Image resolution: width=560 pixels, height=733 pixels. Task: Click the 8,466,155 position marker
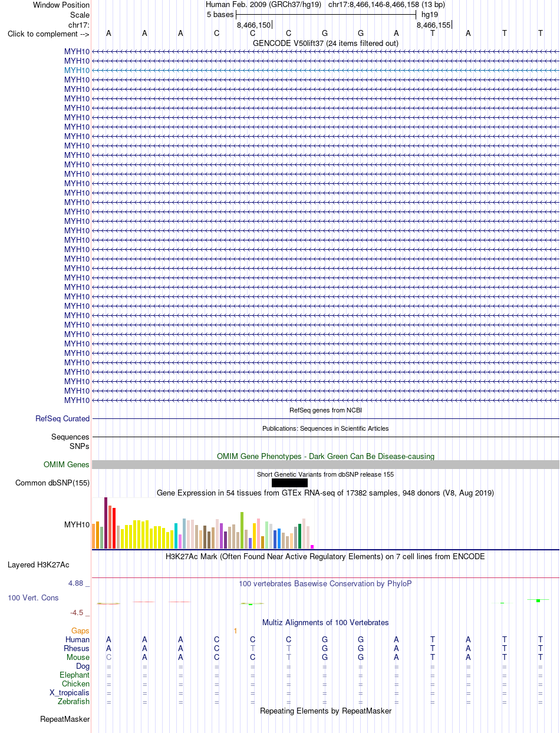point(433,25)
